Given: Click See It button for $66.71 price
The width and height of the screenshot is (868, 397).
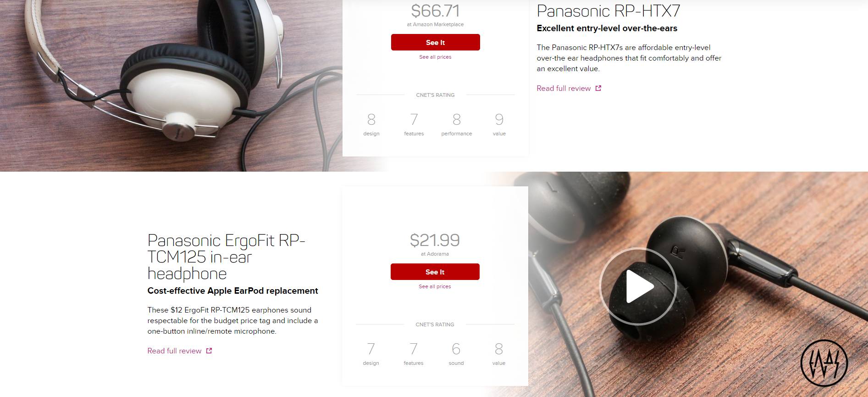Looking at the screenshot, I should coord(436,42).
